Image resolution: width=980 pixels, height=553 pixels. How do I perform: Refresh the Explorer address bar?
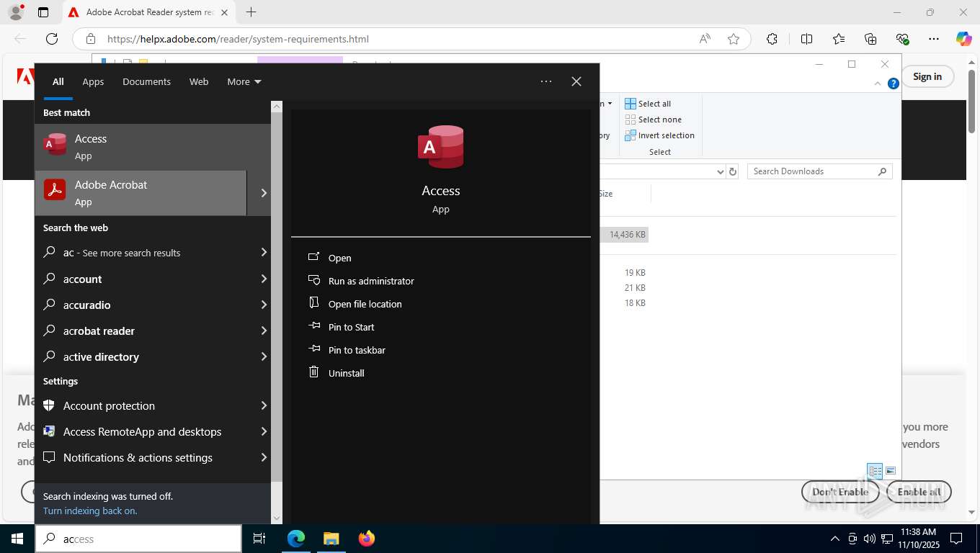click(733, 171)
